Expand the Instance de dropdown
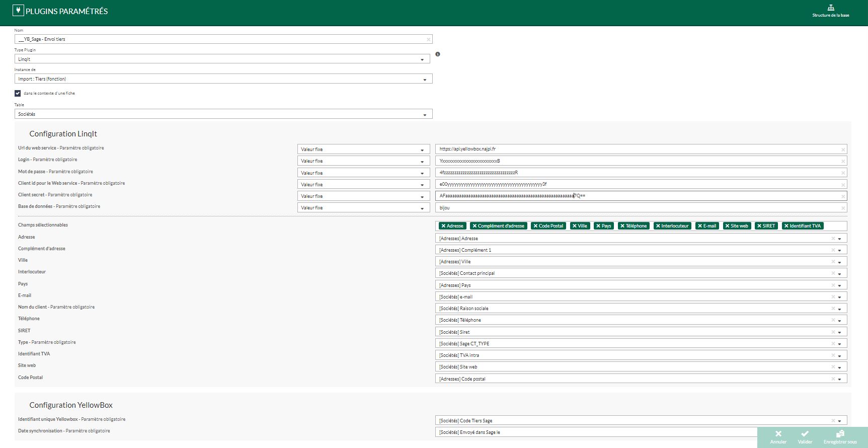Viewport: 868px width, 448px height. coord(424,80)
